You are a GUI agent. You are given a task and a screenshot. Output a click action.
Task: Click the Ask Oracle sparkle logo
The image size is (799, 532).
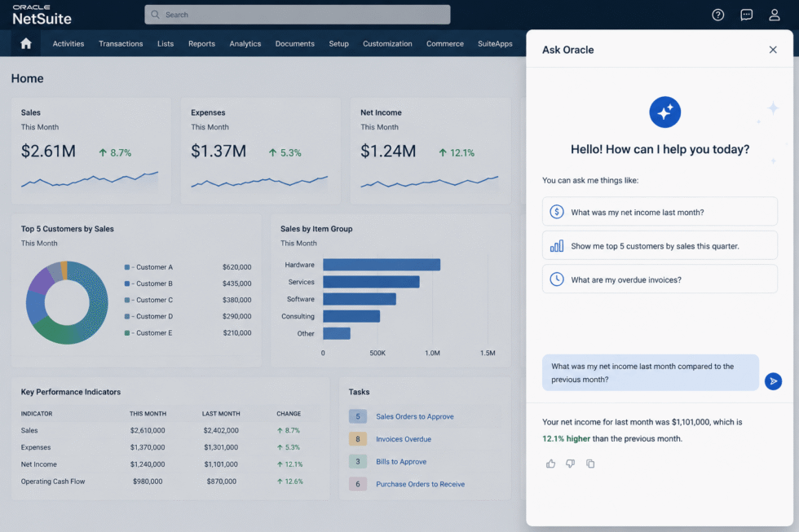(x=664, y=112)
